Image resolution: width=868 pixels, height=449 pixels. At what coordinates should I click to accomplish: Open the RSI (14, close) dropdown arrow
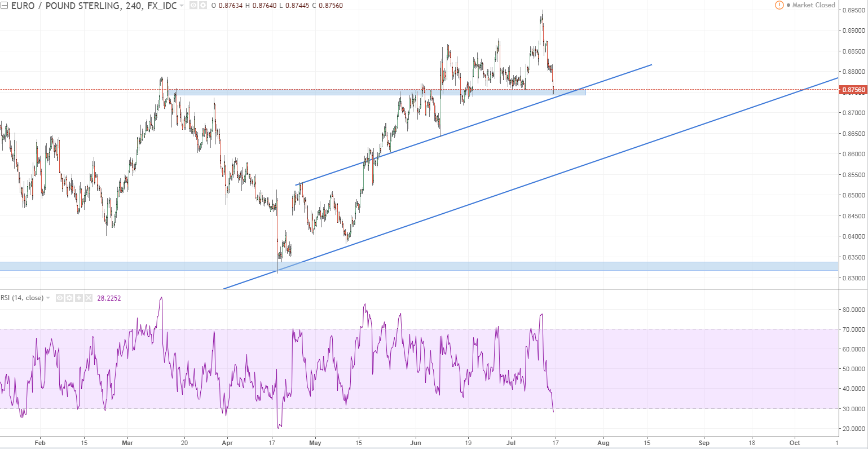[x=48, y=298]
